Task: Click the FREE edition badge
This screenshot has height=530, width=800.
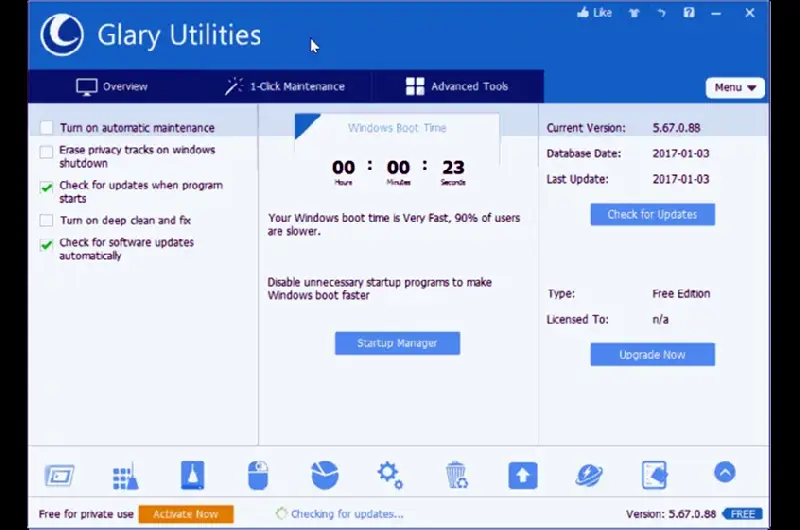Action: click(x=742, y=514)
